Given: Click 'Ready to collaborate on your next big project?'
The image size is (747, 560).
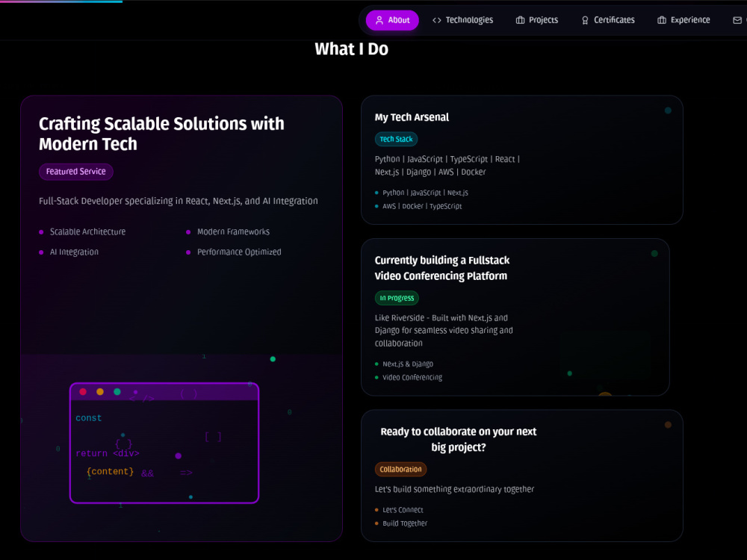Looking at the screenshot, I should coord(459,439).
